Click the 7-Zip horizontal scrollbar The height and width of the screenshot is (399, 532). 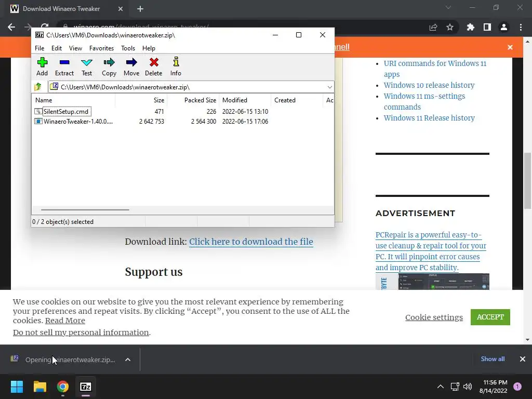85,210
